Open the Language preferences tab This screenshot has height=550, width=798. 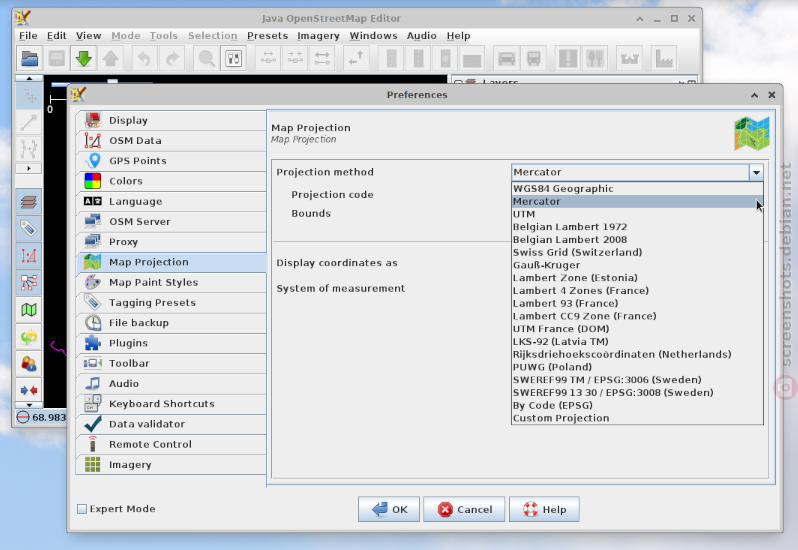pos(172,201)
